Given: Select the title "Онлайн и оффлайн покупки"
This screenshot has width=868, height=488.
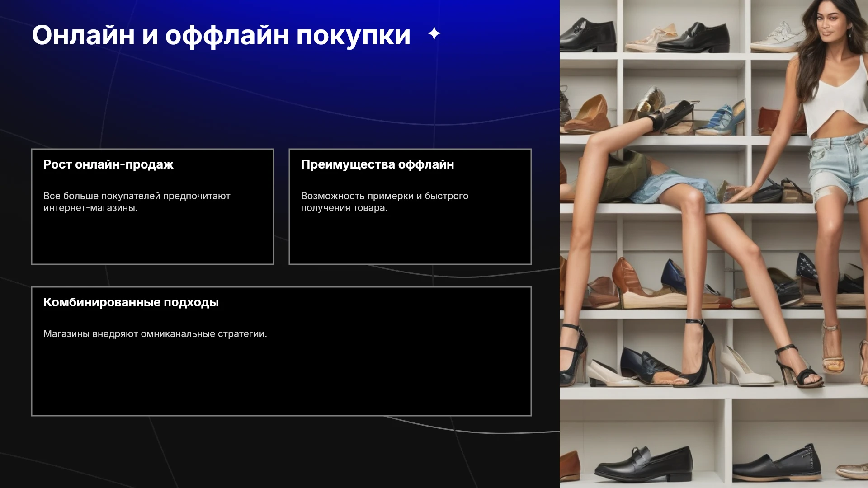Looking at the screenshot, I should tap(221, 35).
